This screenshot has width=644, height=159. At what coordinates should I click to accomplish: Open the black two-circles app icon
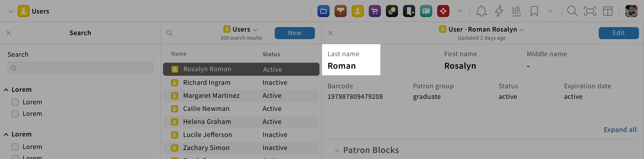(x=392, y=11)
